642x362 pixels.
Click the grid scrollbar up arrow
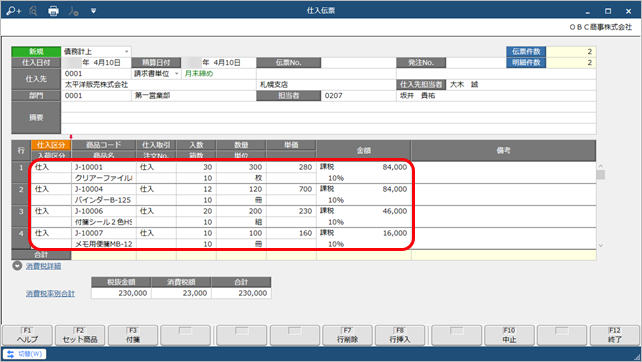(601, 166)
